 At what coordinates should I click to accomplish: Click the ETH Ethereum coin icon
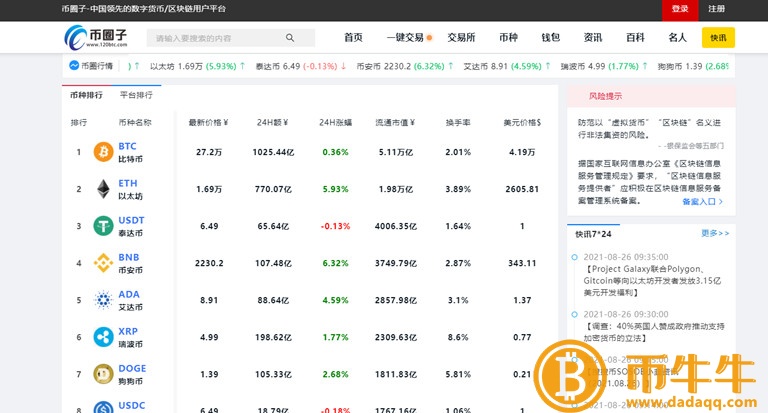click(103, 189)
